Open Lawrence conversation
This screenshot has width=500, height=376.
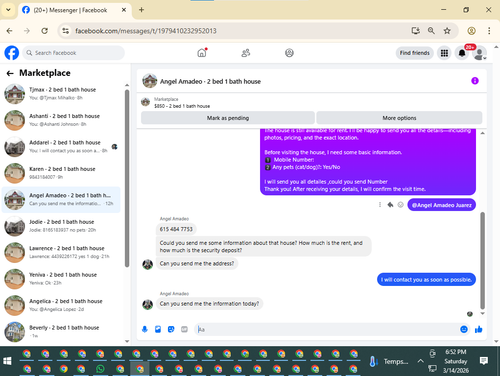[61, 252]
